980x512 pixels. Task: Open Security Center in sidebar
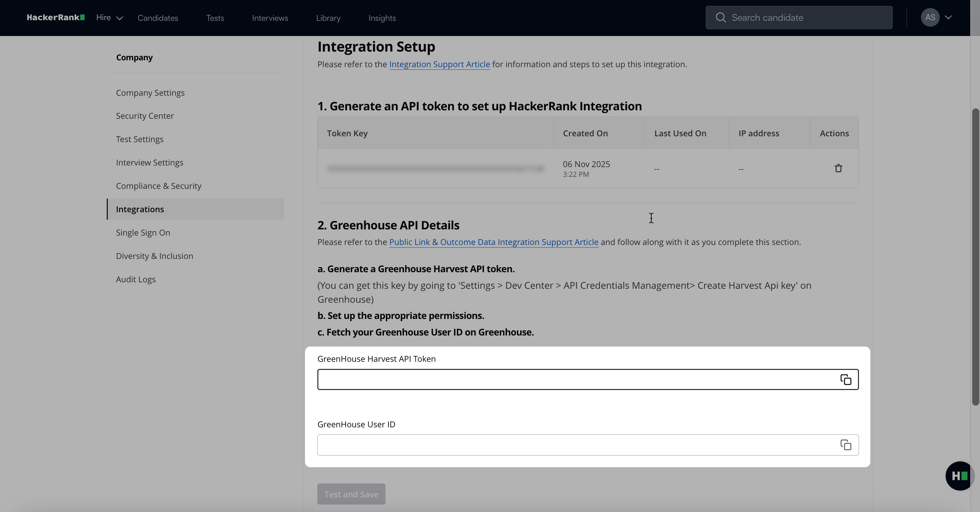coord(144,116)
